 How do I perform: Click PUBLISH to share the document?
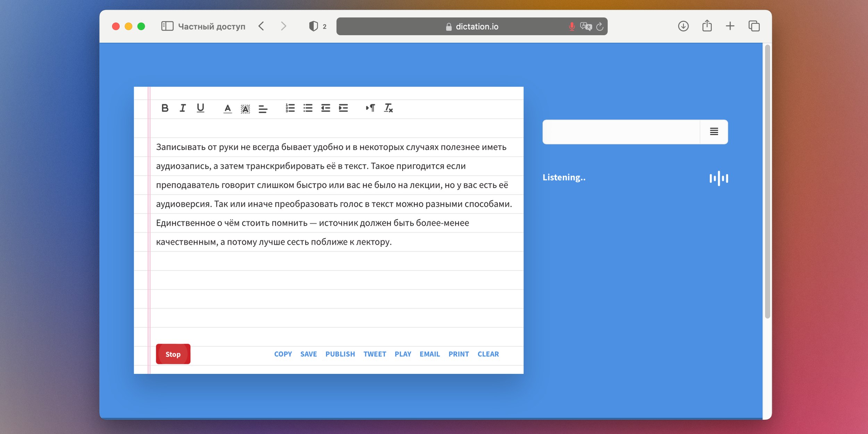pyautogui.click(x=340, y=354)
